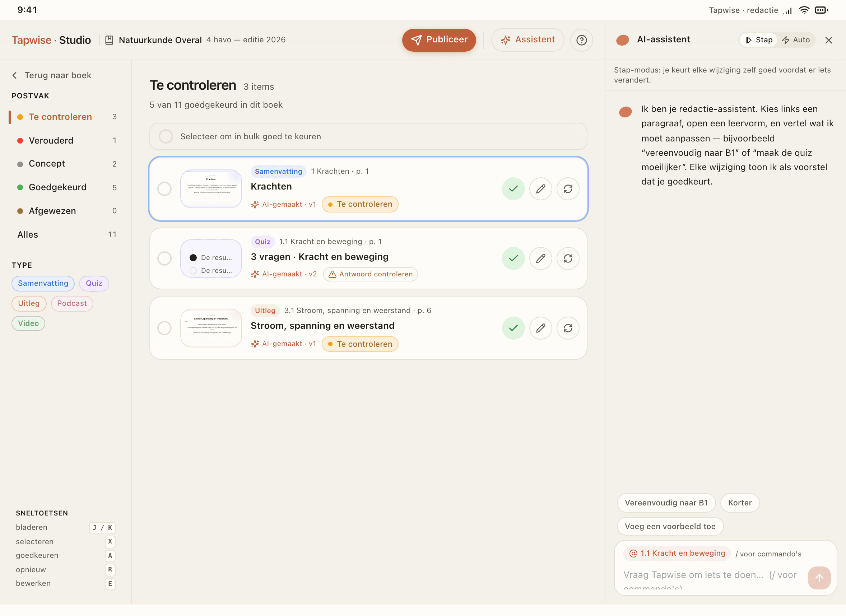Click the 1.1 Kracht en beweging mention chip
Image resolution: width=846 pixels, height=616 pixels.
click(x=677, y=553)
